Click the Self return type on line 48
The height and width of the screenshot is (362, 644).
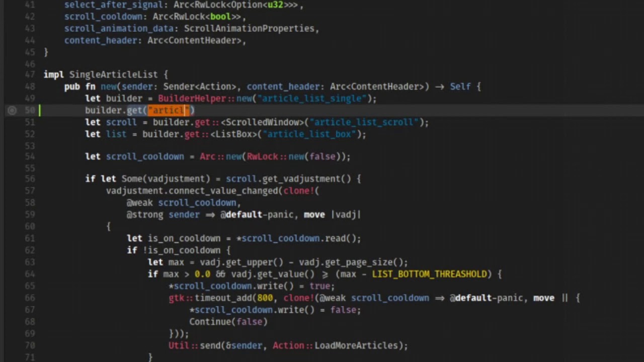click(460, 86)
